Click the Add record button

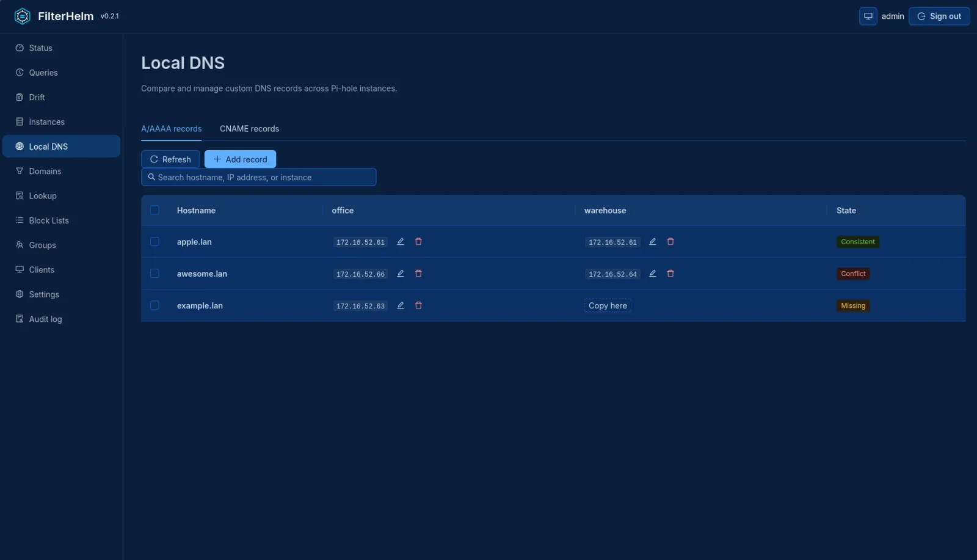240,159
